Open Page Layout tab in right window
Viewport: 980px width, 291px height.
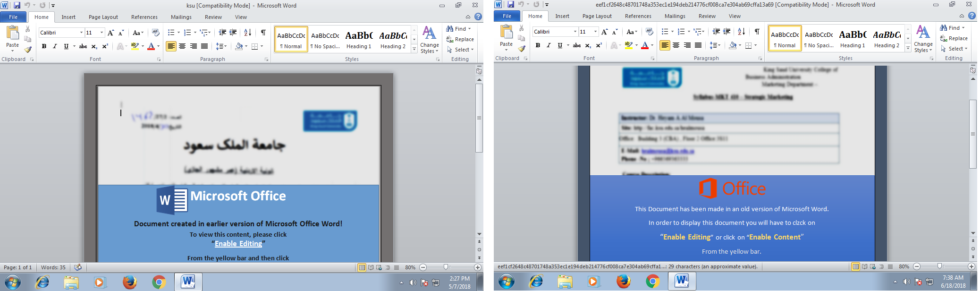point(597,16)
